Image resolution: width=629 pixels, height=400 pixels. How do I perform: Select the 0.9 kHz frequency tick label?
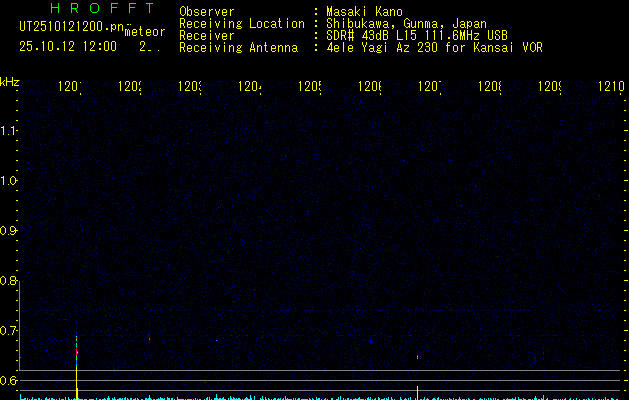coord(9,231)
